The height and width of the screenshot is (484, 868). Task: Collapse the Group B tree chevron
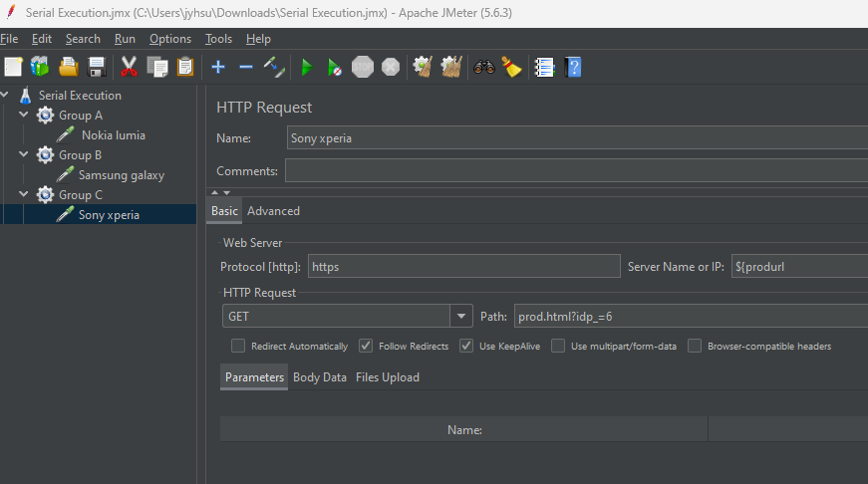point(23,154)
